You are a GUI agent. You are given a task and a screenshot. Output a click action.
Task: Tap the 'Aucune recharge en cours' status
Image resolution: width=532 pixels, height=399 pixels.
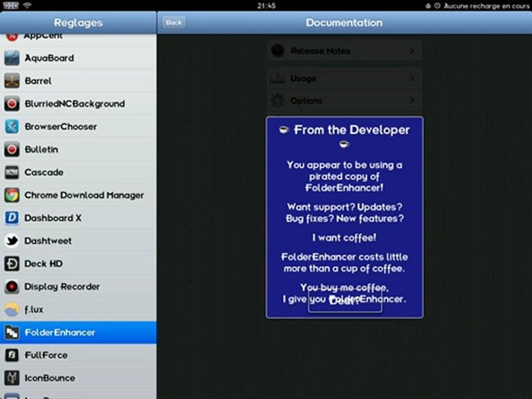(486, 6)
